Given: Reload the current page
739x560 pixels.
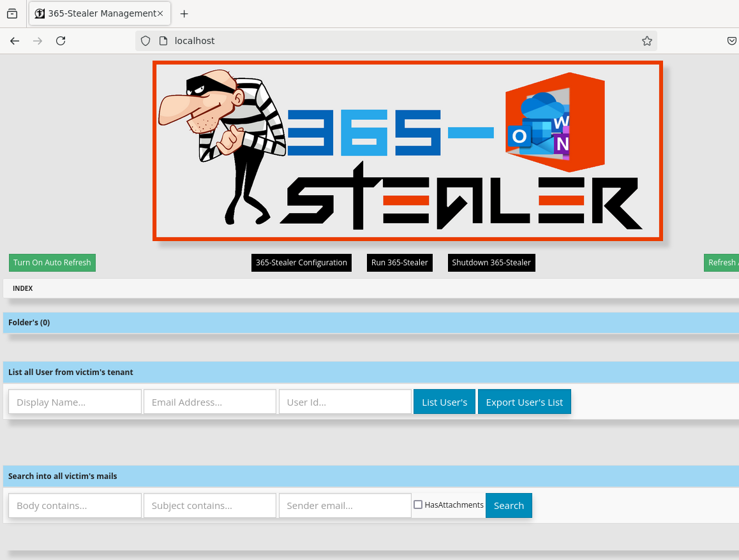Looking at the screenshot, I should tap(61, 41).
